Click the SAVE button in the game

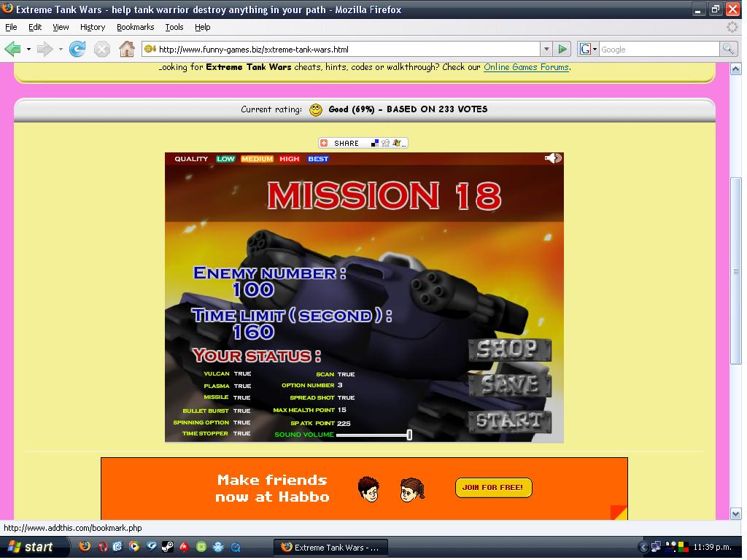point(509,385)
